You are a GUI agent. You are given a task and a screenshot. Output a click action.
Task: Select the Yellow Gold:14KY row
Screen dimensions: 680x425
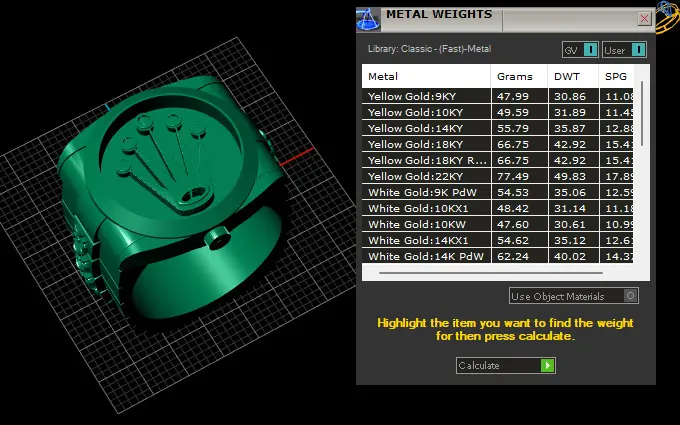coord(497,128)
